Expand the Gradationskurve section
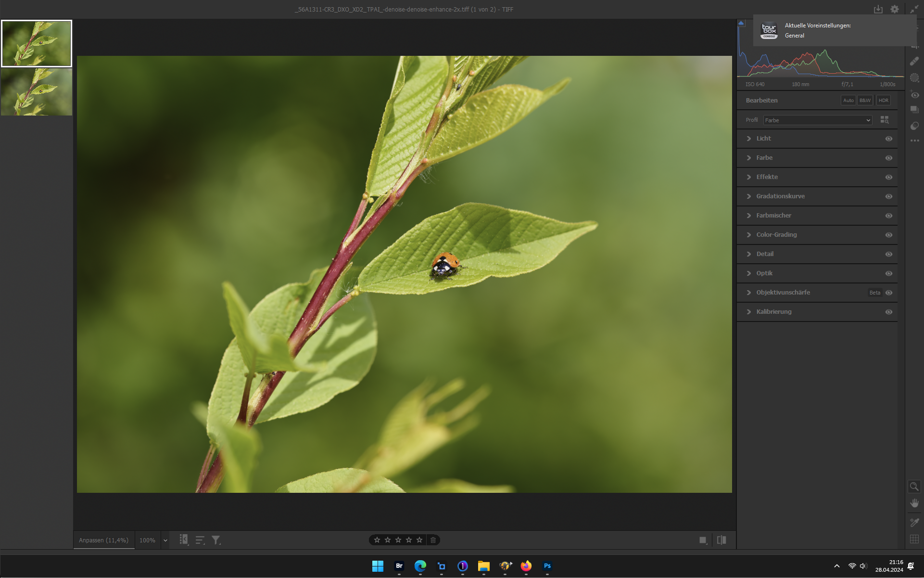The image size is (924, 578). [x=780, y=196]
